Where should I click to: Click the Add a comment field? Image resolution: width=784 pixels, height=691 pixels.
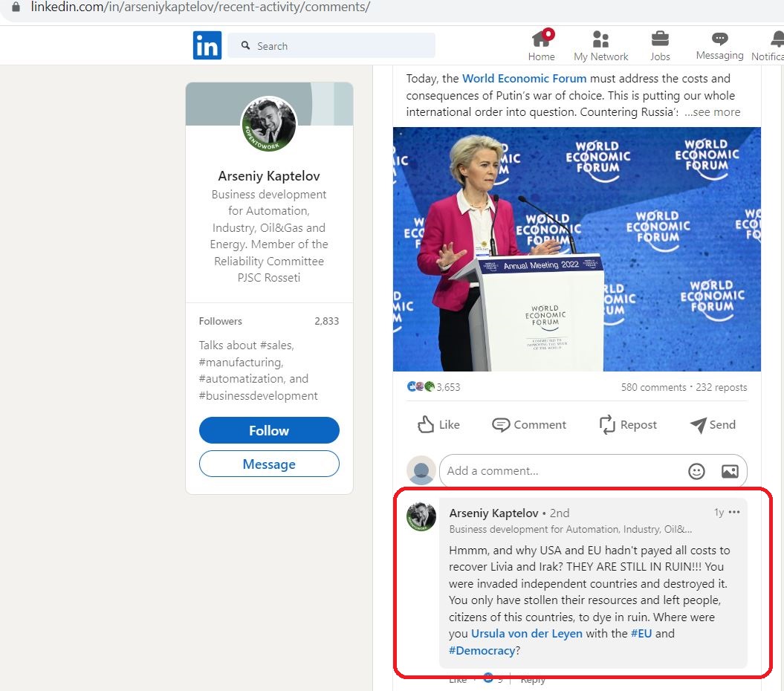point(593,471)
